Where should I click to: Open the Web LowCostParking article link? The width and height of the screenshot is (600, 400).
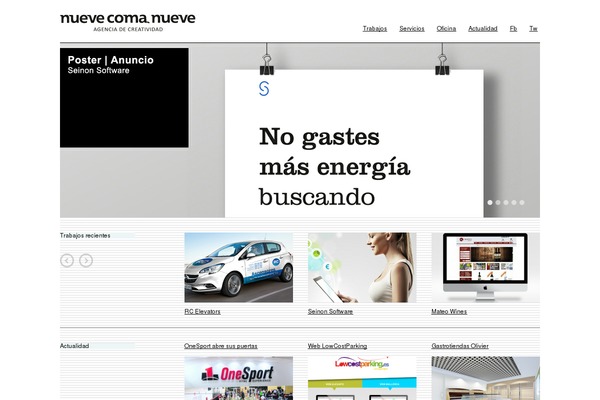(x=337, y=346)
